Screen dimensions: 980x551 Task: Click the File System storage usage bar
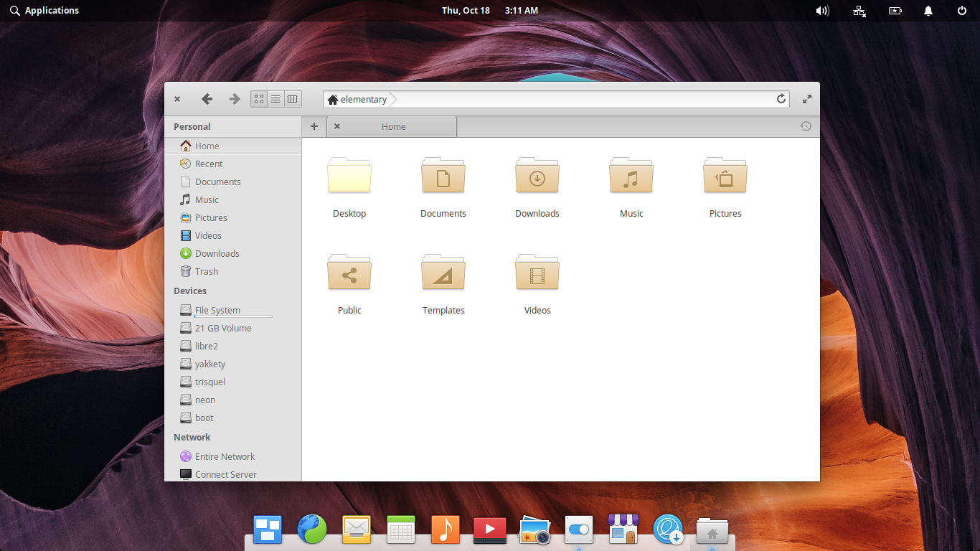(x=233, y=316)
